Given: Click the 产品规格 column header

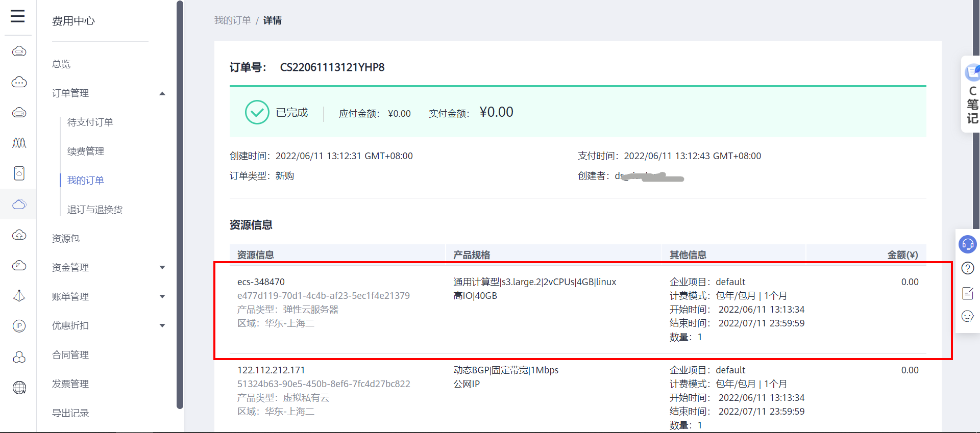Looking at the screenshot, I should 472,255.
